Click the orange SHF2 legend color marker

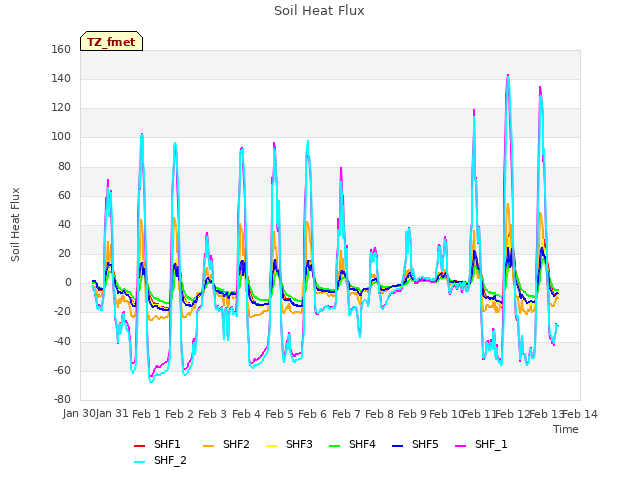click(208, 445)
